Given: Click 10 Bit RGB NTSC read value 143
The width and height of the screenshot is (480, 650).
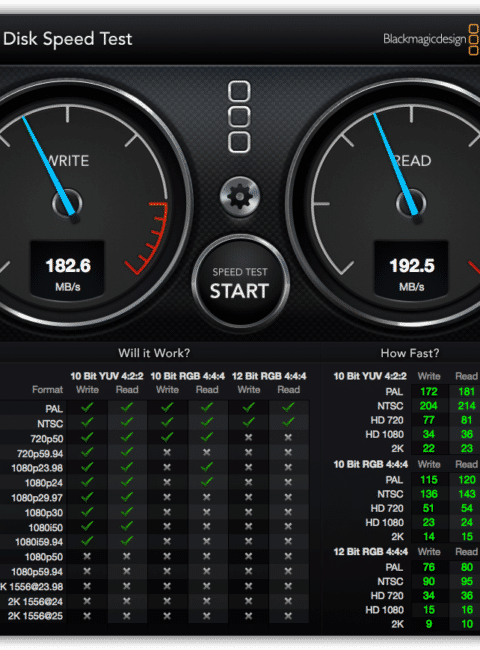Looking at the screenshot, I should pyautogui.click(x=467, y=494).
